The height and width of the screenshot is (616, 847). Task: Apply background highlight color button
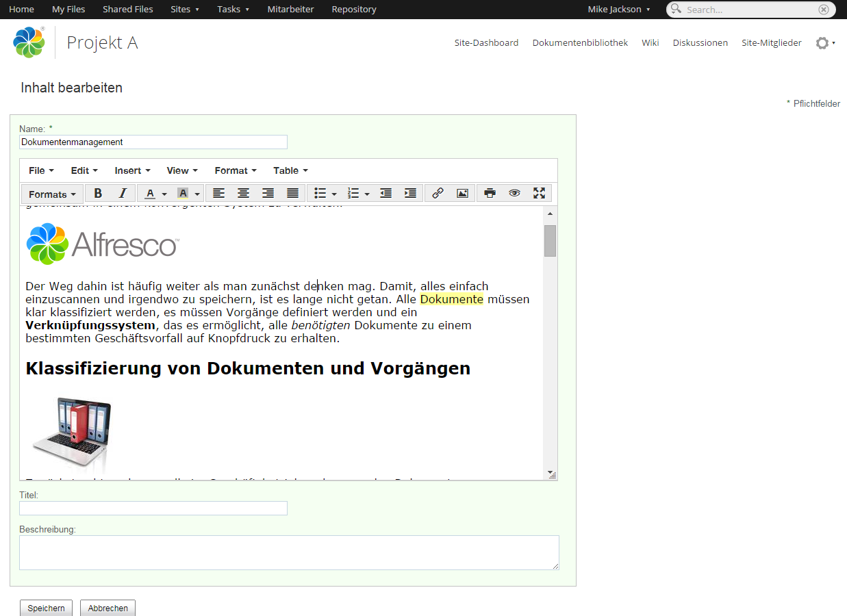[183, 194]
